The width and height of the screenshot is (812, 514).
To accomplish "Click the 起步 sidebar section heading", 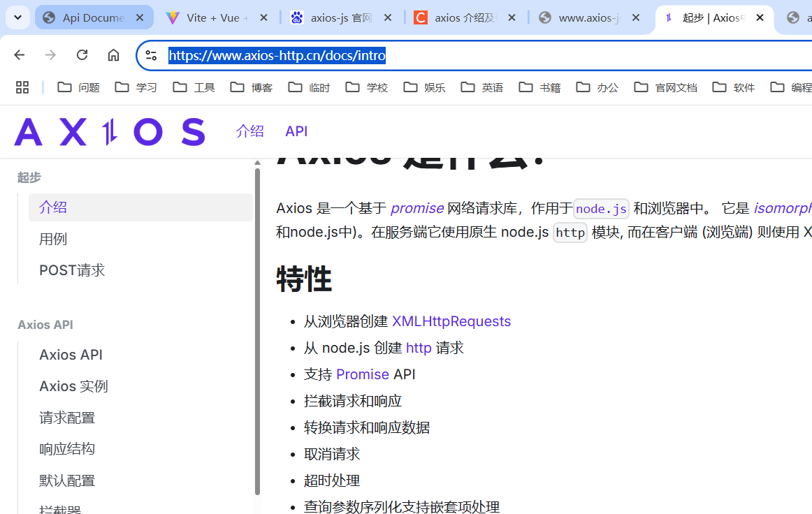I will click(x=29, y=177).
